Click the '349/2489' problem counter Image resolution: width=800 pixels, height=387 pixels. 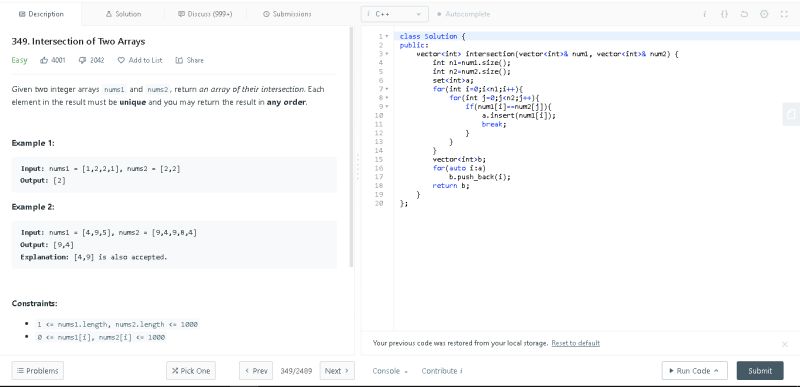click(x=296, y=371)
